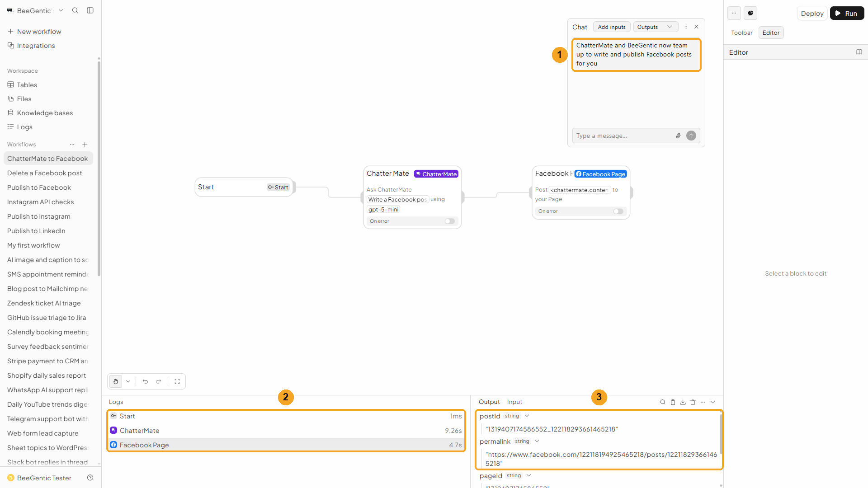Download output using the download icon

point(683,402)
